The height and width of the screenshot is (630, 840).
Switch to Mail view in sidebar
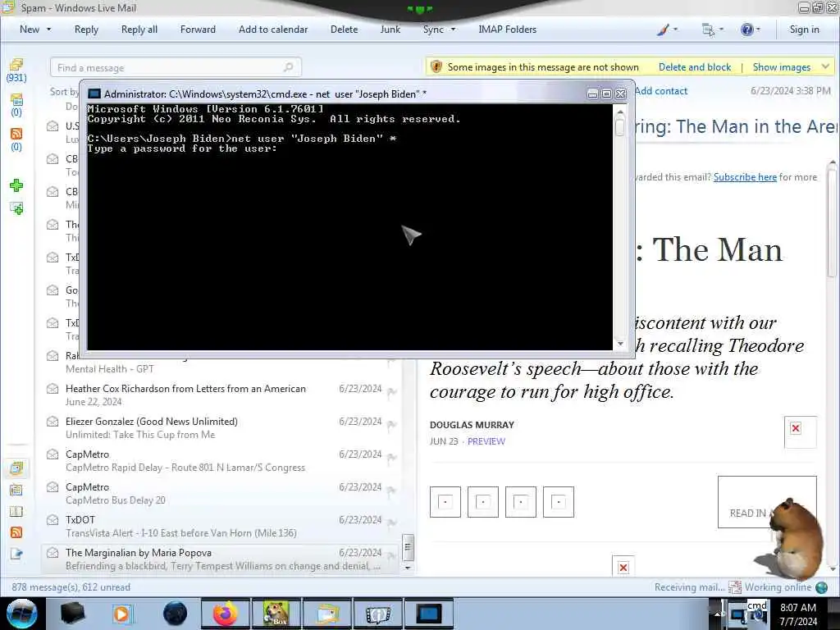[x=16, y=468]
